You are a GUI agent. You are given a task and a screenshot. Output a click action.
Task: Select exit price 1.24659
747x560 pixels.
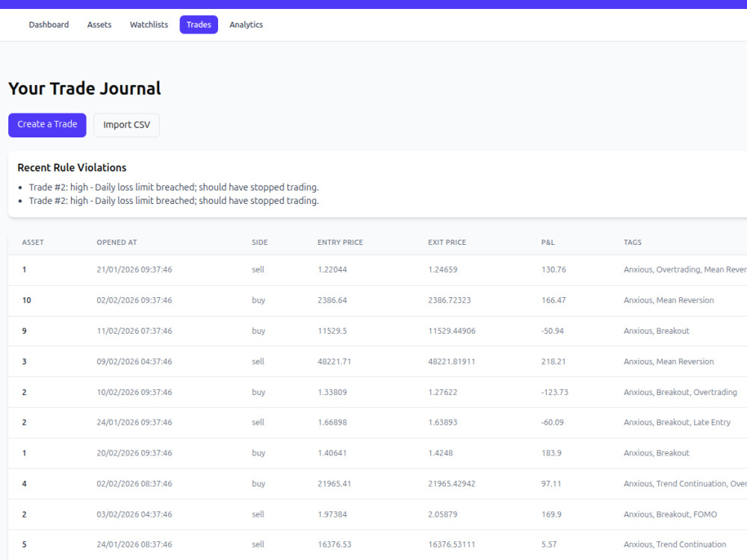442,270
